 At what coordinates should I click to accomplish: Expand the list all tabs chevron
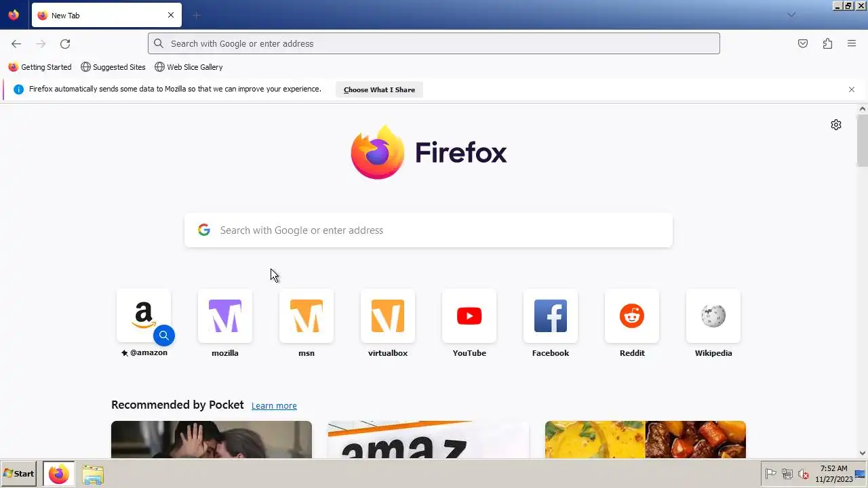coord(791,15)
